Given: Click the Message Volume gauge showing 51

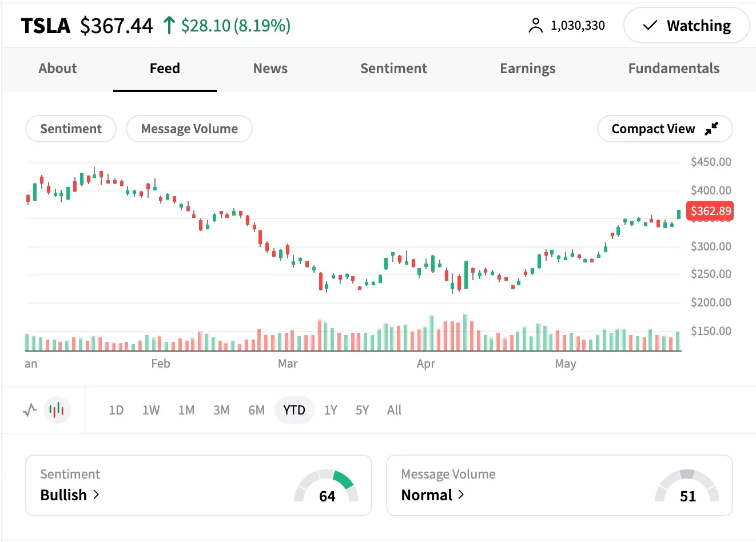Looking at the screenshot, I should point(687,486).
